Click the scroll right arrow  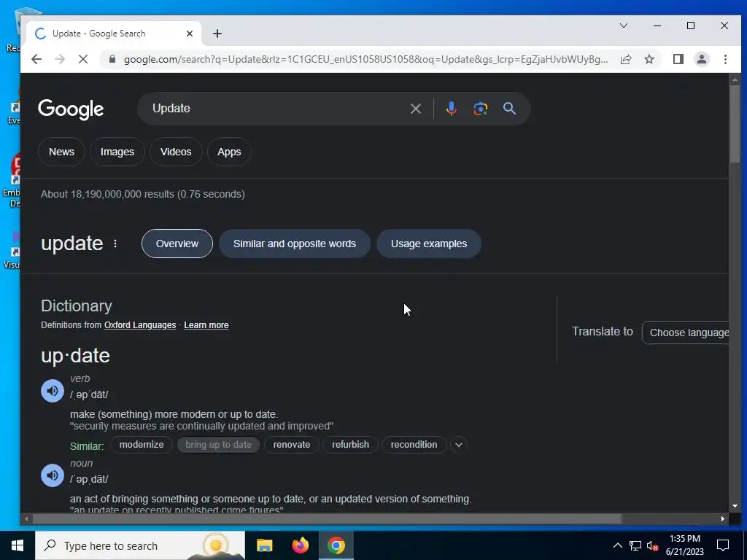click(723, 518)
